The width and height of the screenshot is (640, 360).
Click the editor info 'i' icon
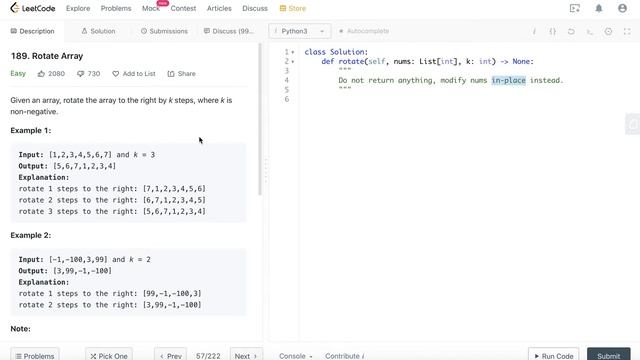534,31
